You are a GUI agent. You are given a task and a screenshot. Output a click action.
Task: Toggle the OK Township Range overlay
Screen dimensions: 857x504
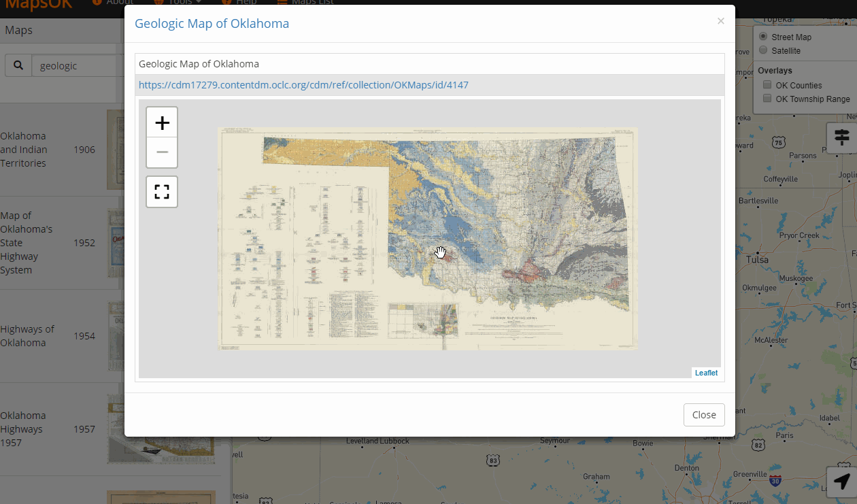click(767, 99)
